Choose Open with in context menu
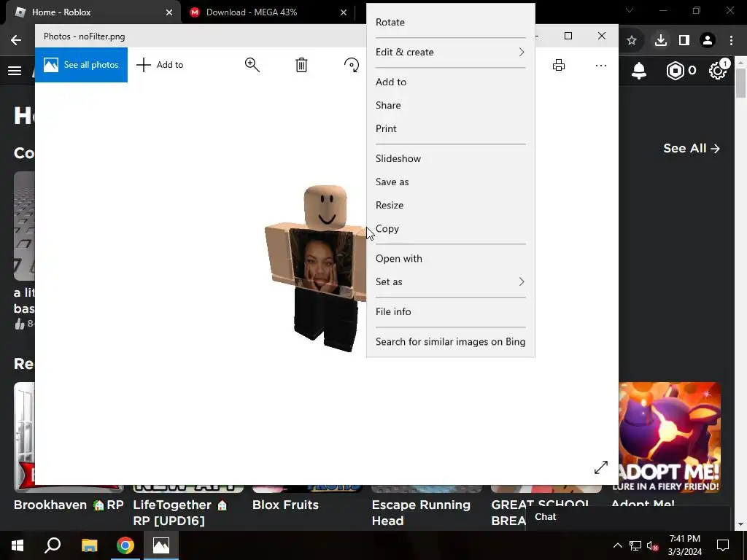The height and width of the screenshot is (560, 747). tap(450, 259)
